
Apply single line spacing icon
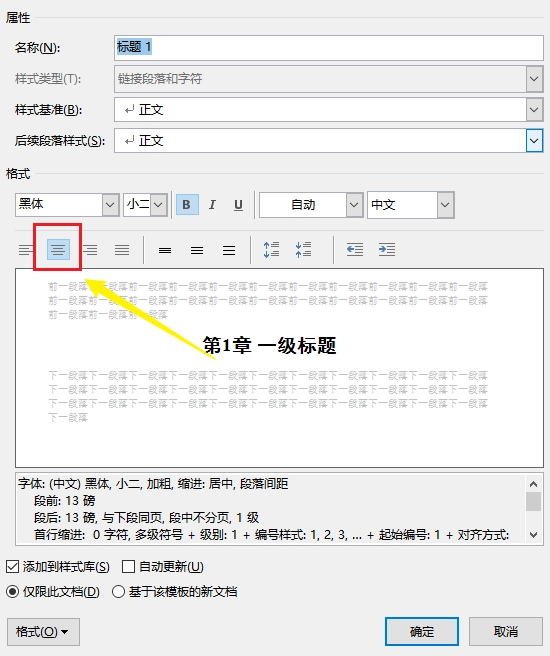coord(165,250)
